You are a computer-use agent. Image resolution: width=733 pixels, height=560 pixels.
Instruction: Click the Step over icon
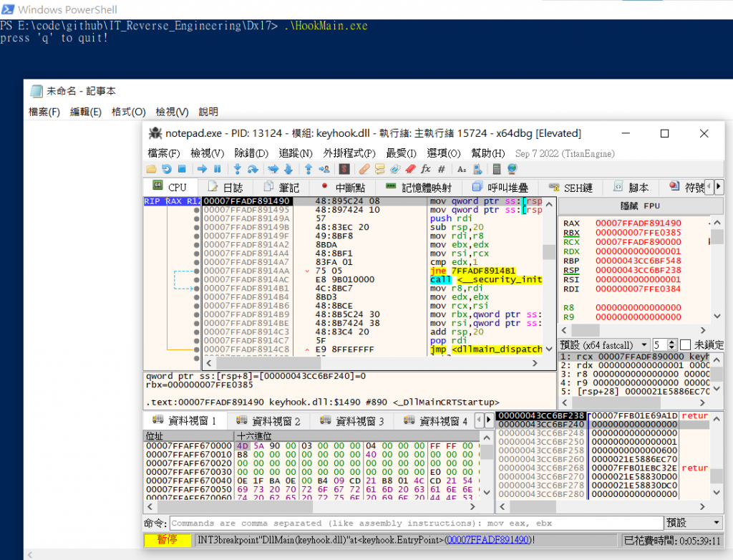click(253, 169)
